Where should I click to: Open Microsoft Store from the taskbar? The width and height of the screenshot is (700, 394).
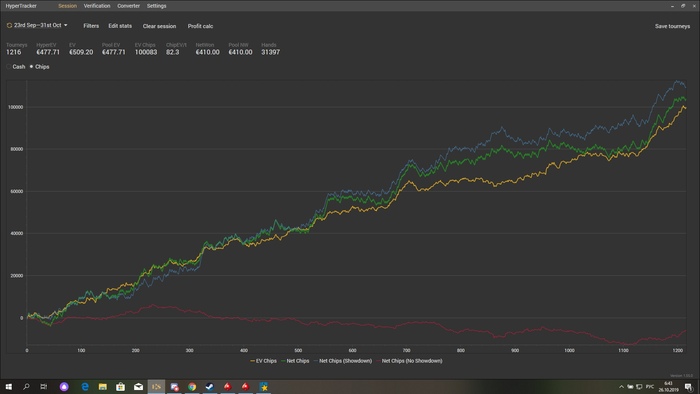(x=121, y=386)
